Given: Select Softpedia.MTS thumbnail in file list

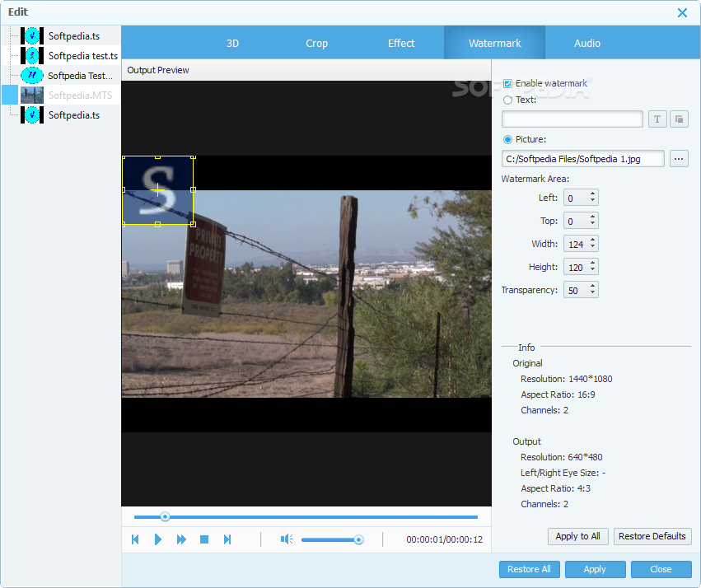Looking at the screenshot, I should tap(32, 96).
